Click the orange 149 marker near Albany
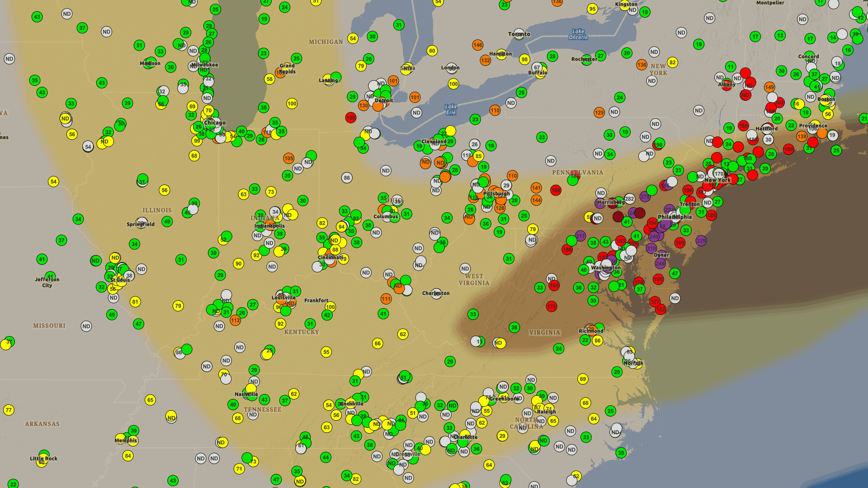This screenshot has height=488, width=868. coord(769,87)
